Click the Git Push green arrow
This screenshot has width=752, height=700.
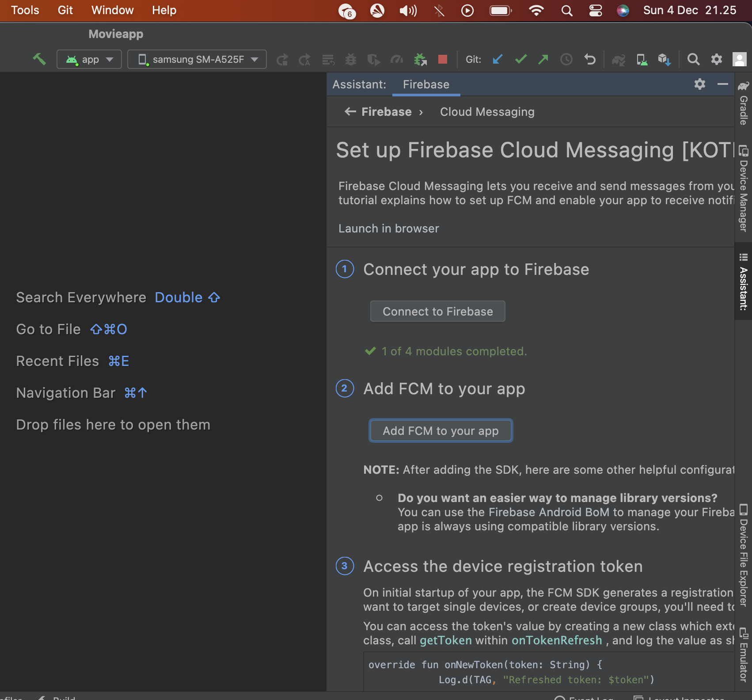point(543,59)
